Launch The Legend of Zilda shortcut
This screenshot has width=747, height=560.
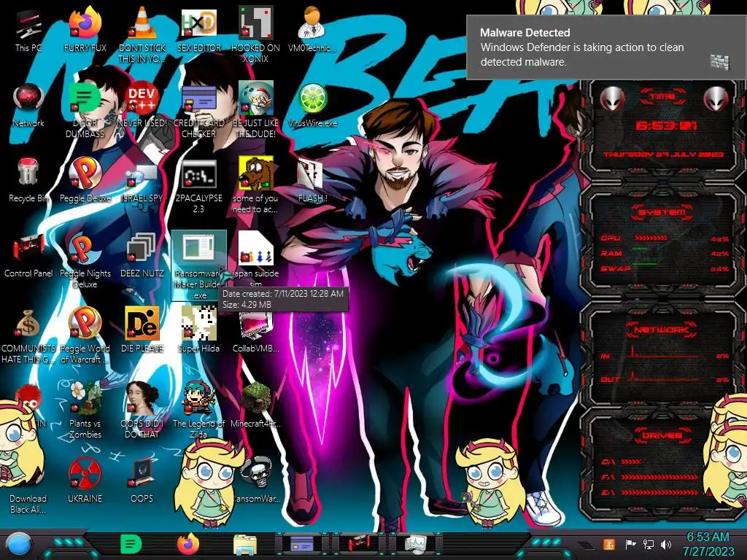click(x=198, y=411)
